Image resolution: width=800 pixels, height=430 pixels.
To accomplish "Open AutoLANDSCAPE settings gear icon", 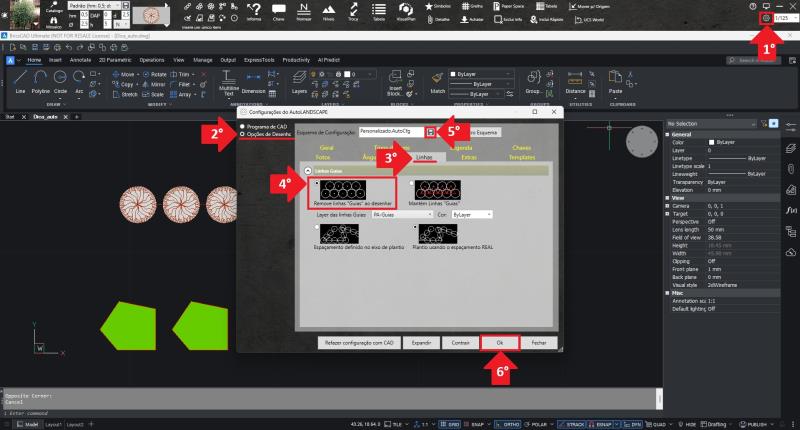I will 767,18.
